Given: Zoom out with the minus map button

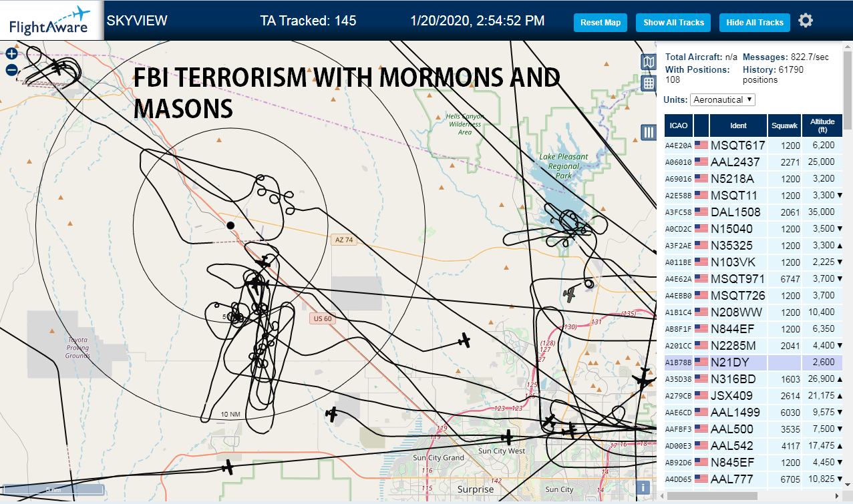Looking at the screenshot, I should 11,69.
